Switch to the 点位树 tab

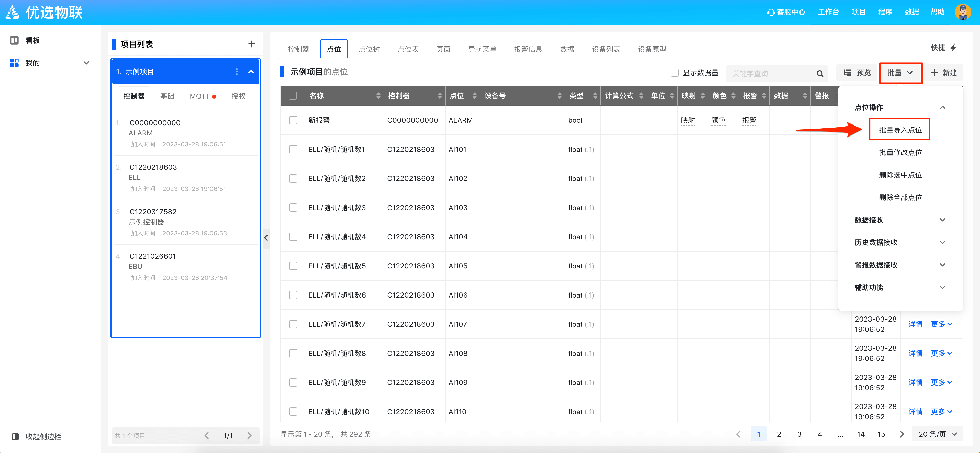click(369, 49)
